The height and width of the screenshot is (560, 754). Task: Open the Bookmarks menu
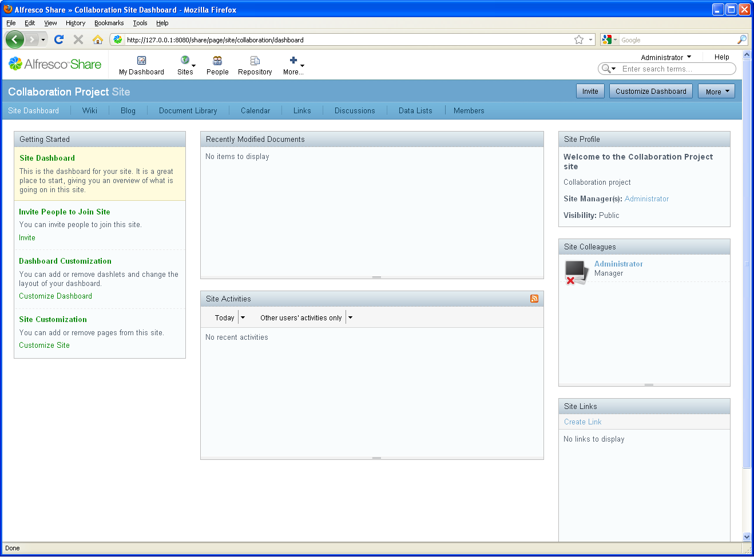pos(109,23)
